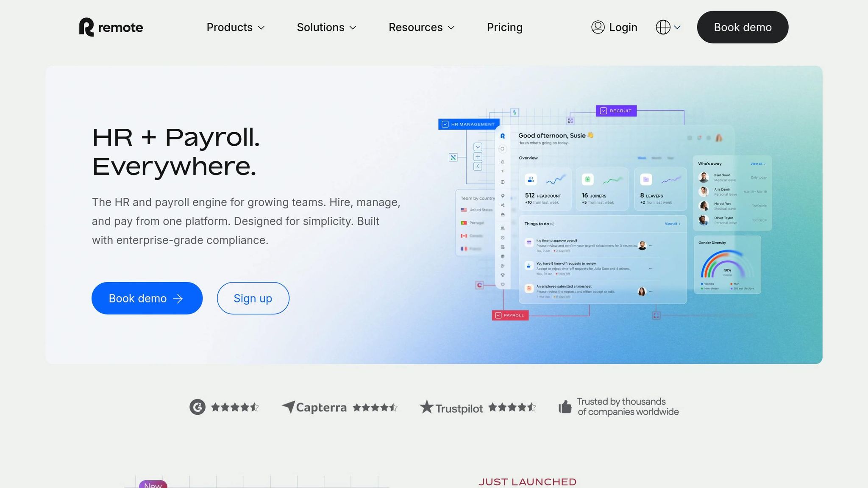Open the globe language selector

pos(668,27)
